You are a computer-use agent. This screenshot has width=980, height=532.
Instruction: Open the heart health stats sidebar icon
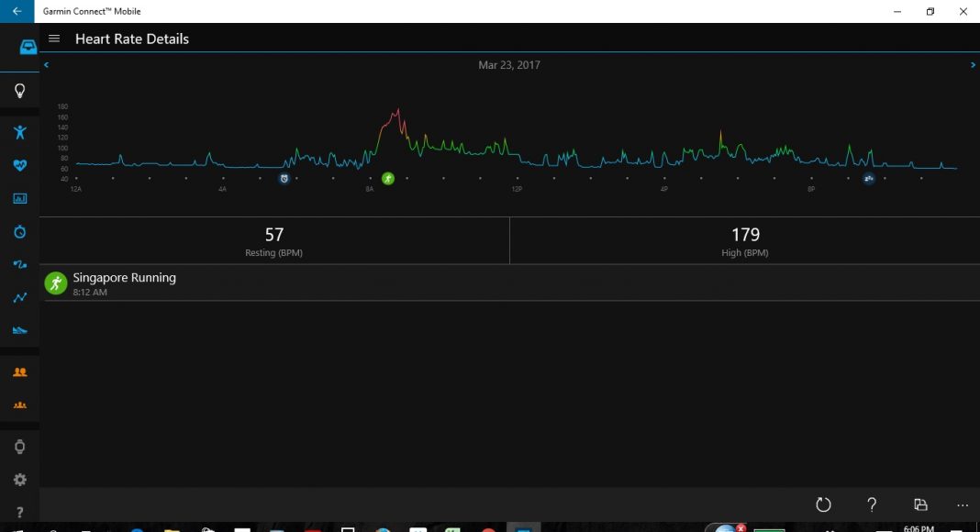pos(20,165)
